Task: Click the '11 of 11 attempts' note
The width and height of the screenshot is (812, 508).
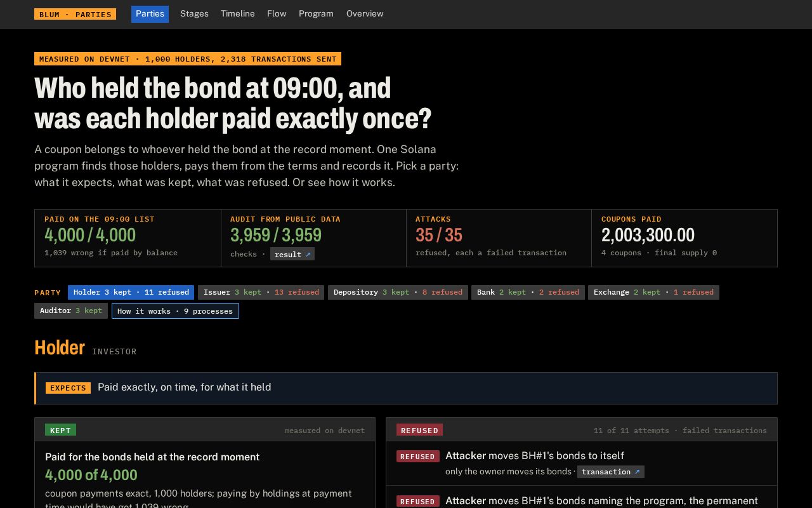Action: point(680,431)
